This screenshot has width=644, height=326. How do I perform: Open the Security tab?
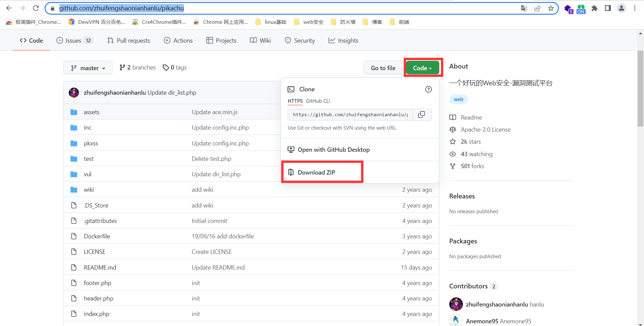point(300,41)
